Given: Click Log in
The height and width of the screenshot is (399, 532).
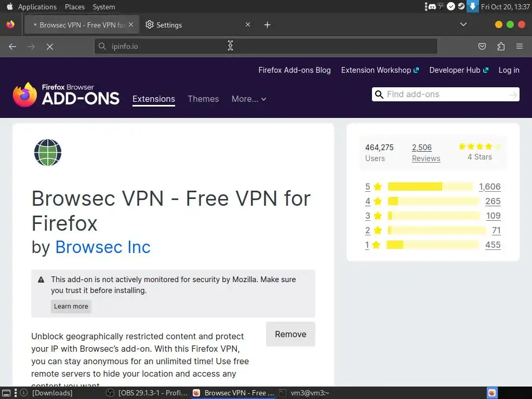Looking at the screenshot, I should point(509,70).
